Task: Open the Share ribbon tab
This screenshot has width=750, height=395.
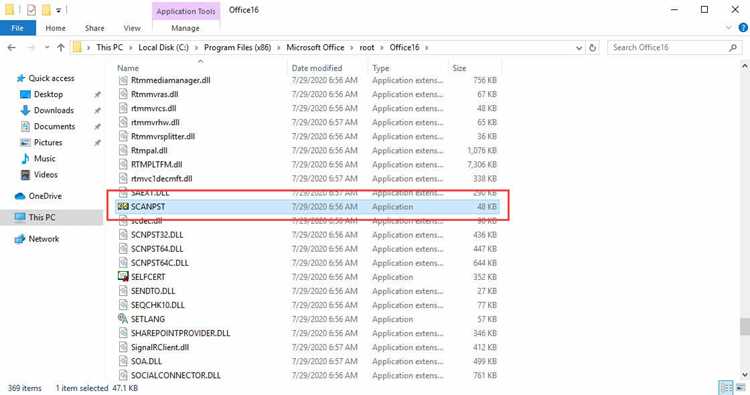Action: (x=94, y=28)
